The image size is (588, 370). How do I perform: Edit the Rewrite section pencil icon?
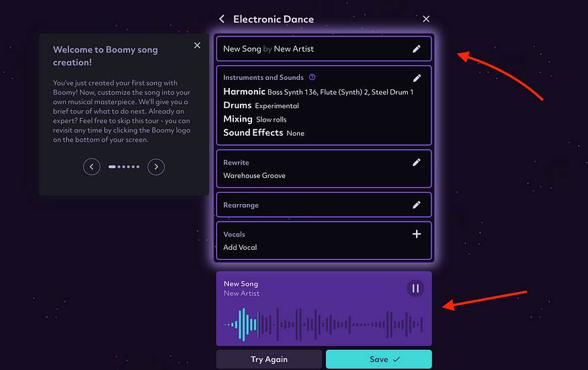point(417,163)
